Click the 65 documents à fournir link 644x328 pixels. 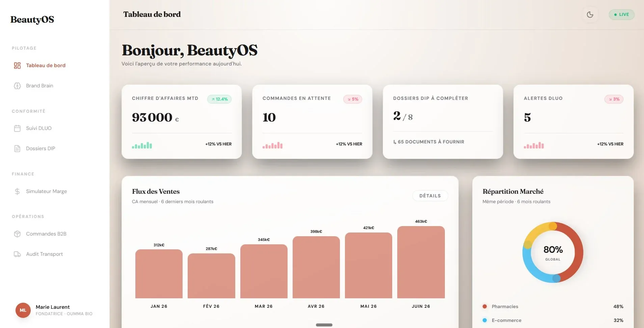pyautogui.click(x=429, y=142)
